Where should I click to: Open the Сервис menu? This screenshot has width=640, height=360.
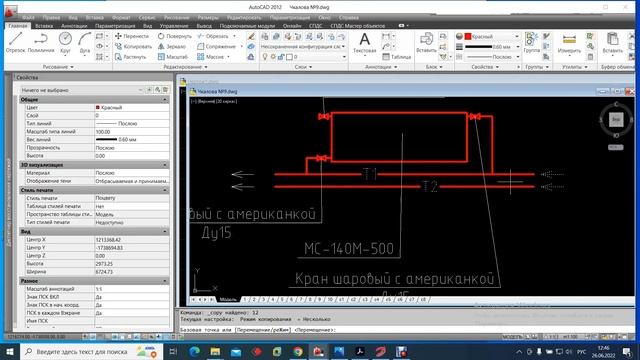pos(147,18)
